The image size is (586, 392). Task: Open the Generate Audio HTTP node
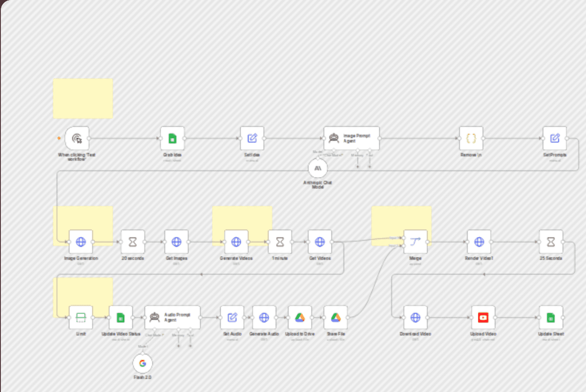click(x=264, y=317)
